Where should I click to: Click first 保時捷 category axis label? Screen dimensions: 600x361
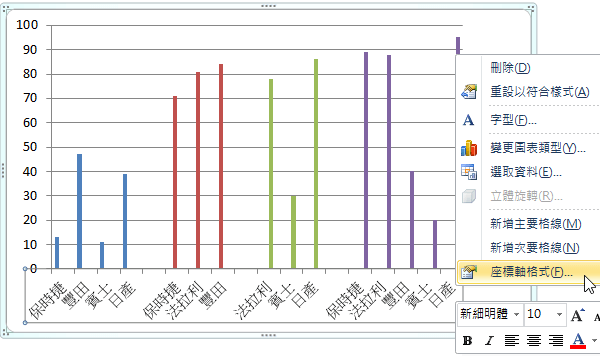click(48, 302)
